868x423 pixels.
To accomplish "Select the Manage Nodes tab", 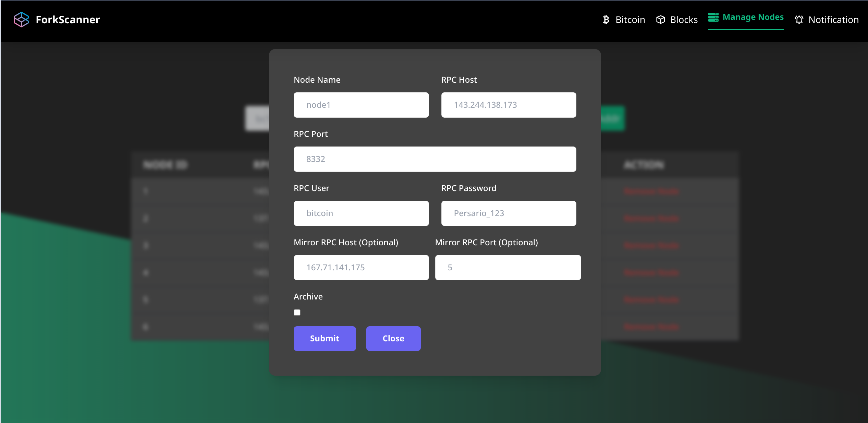I will [753, 17].
